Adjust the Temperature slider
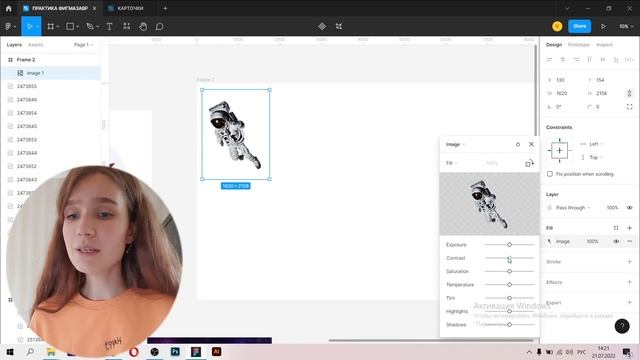This screenshot has height=360, width=640. 509,284
